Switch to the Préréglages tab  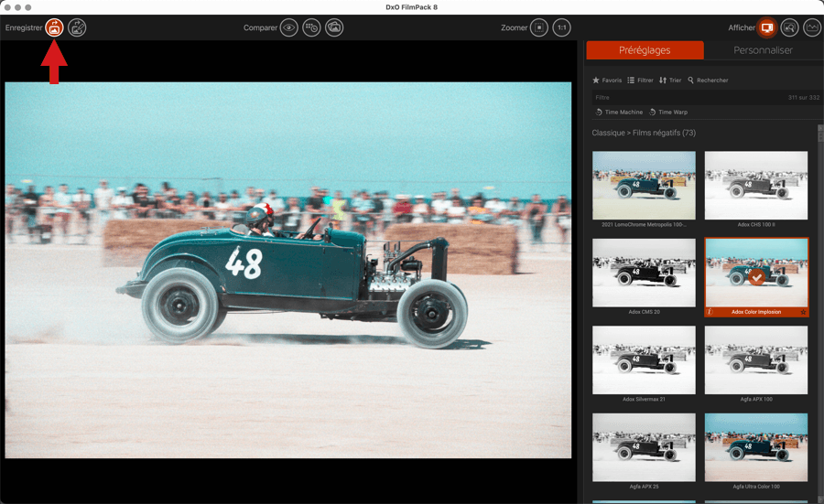pos(645,50)
